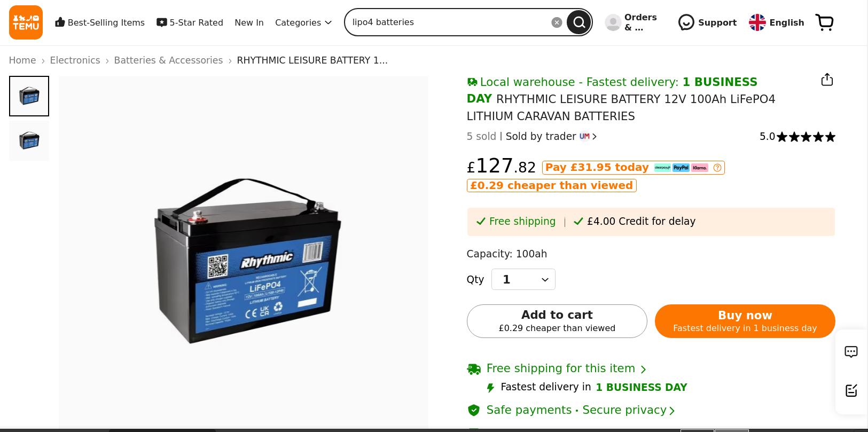Viewport: 868px width, 432px height.
Task: Open Best-Selling Items menu
Action: point(100,22)
